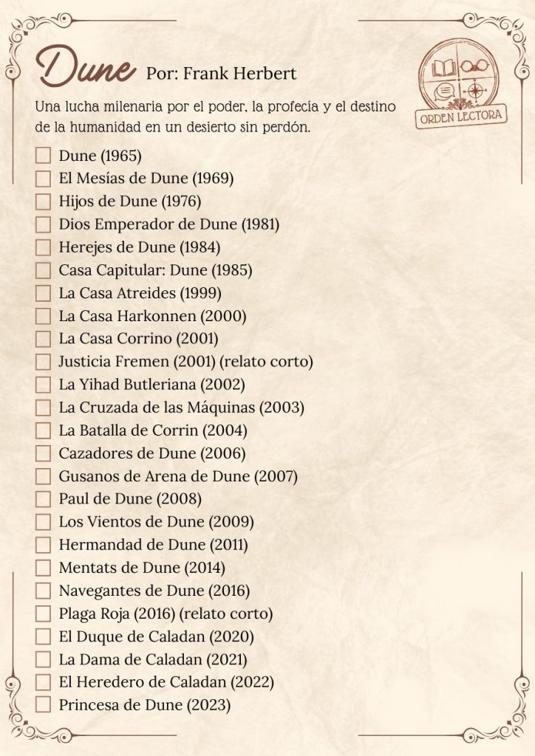Check the box for Dune (1965)

tap(44, 156)
